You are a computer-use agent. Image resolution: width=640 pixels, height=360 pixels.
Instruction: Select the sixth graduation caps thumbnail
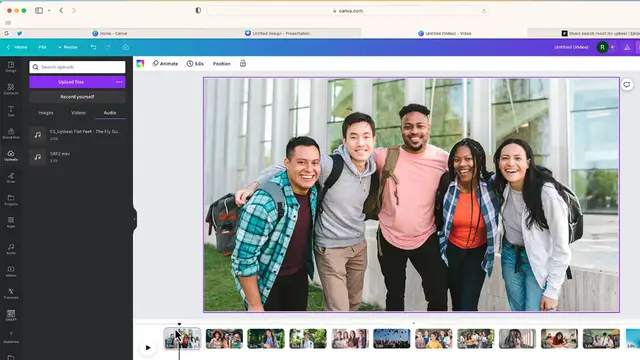click(392, 338)
